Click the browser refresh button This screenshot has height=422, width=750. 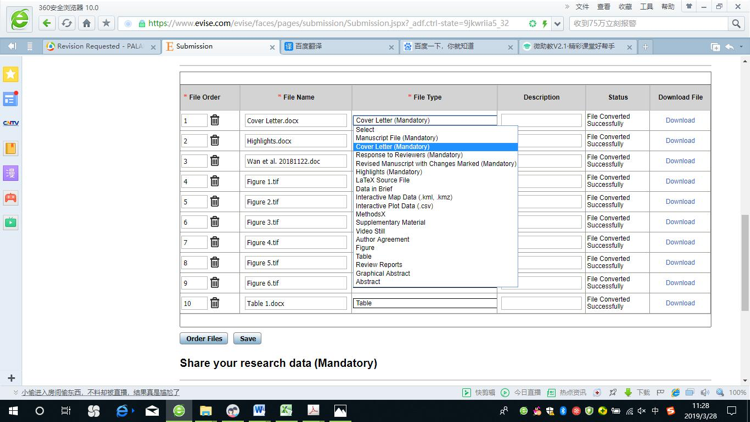pos(66,23)
